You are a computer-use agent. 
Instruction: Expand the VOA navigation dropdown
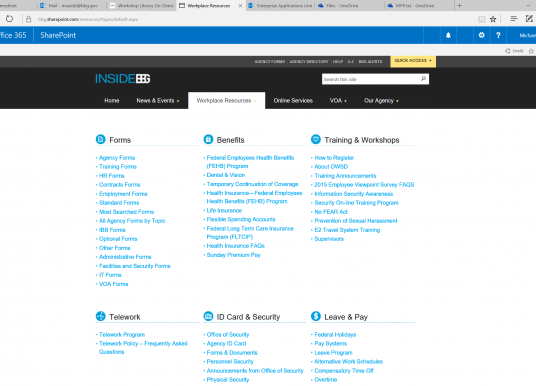click(x=338, y=101)
